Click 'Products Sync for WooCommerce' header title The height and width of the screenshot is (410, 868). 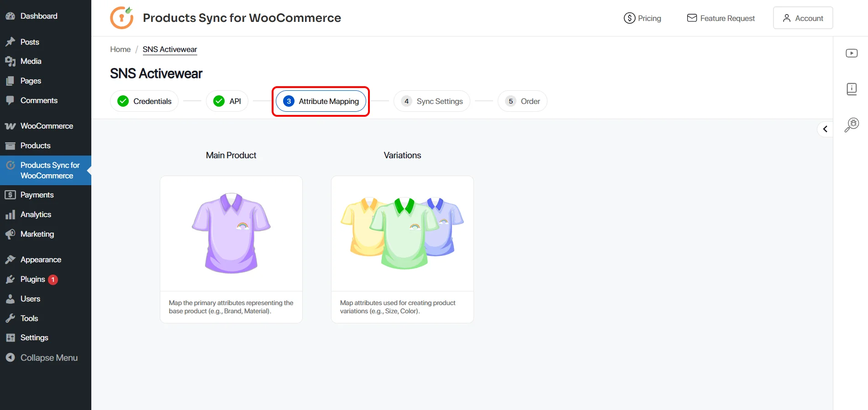pyautogui.click(x=242, y=18)
